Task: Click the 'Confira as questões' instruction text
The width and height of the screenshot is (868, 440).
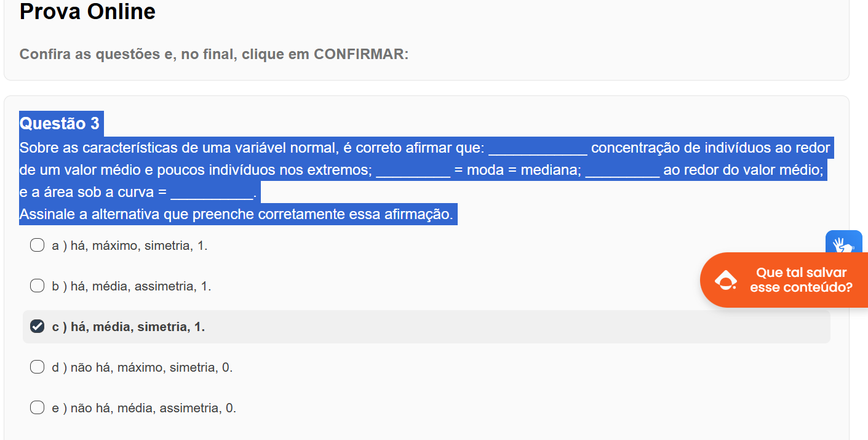Action: [x=214, y=54]
